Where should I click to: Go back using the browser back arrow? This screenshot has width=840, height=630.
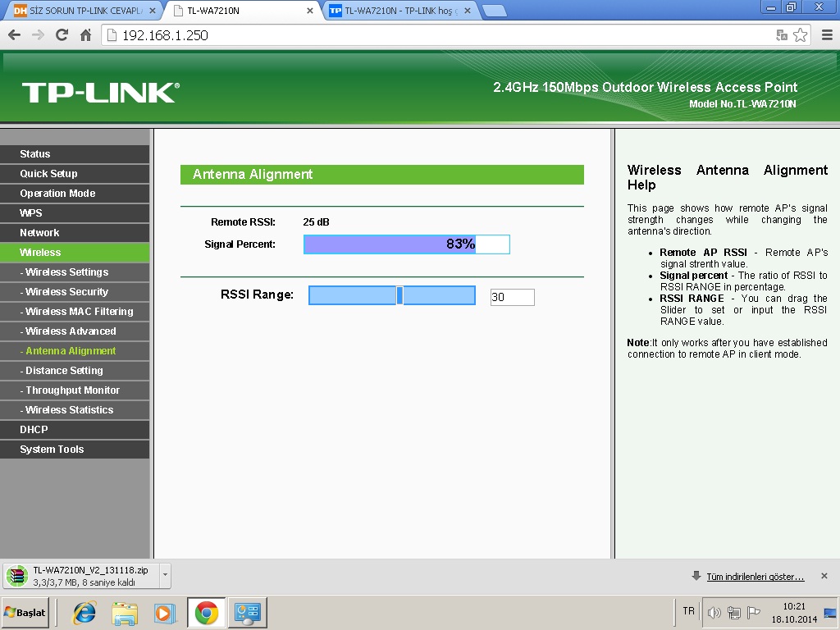15,35
